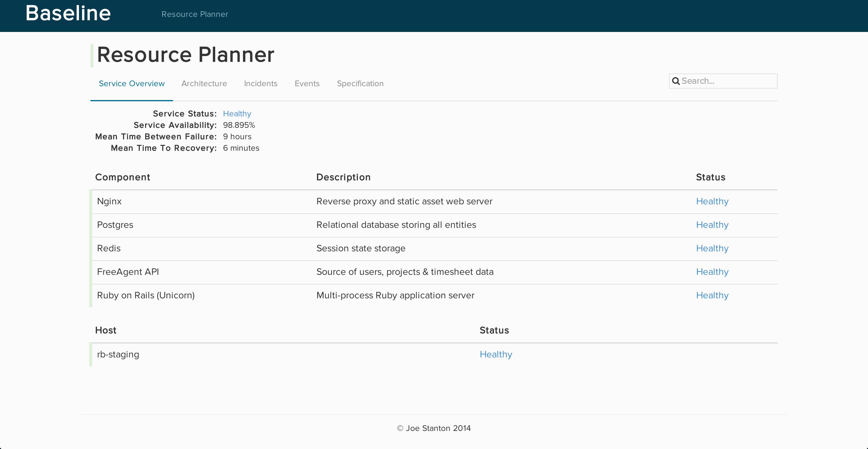
Task: Open the Incidents tab
Action: [260, 83]
